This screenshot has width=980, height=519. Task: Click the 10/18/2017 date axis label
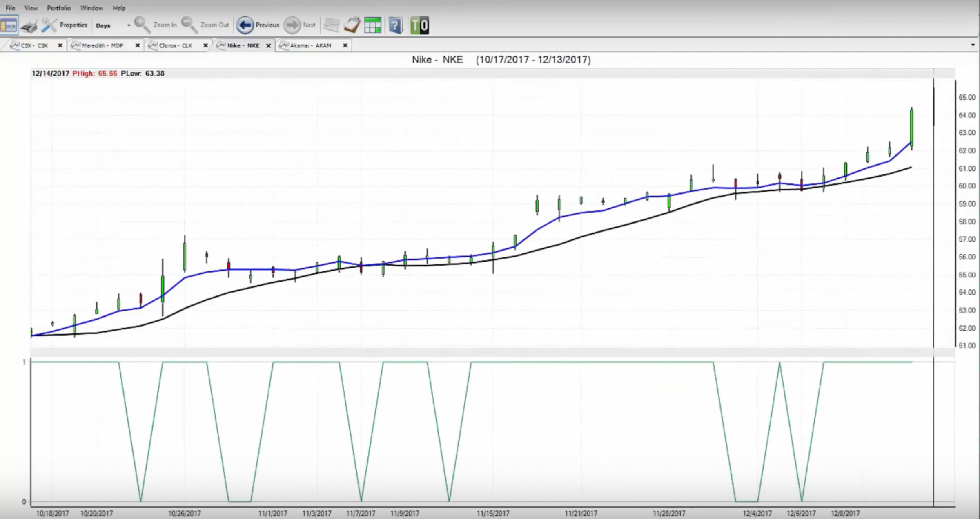(52, 513)
